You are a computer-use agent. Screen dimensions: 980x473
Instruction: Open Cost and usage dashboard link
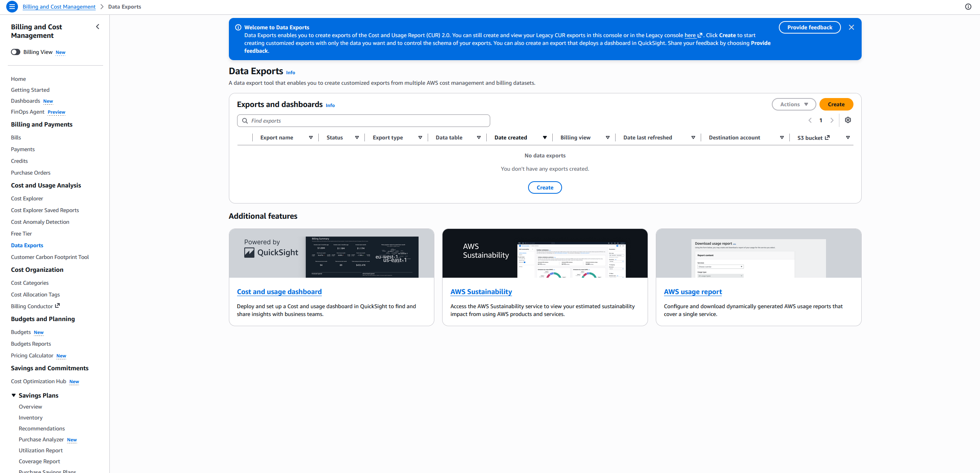[279, 292]
